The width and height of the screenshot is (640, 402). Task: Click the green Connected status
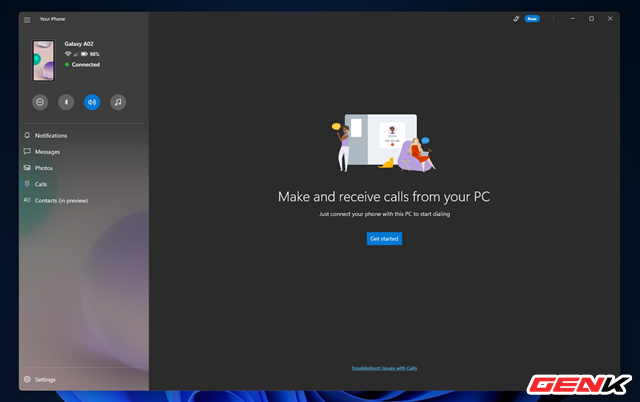(82, 64)
